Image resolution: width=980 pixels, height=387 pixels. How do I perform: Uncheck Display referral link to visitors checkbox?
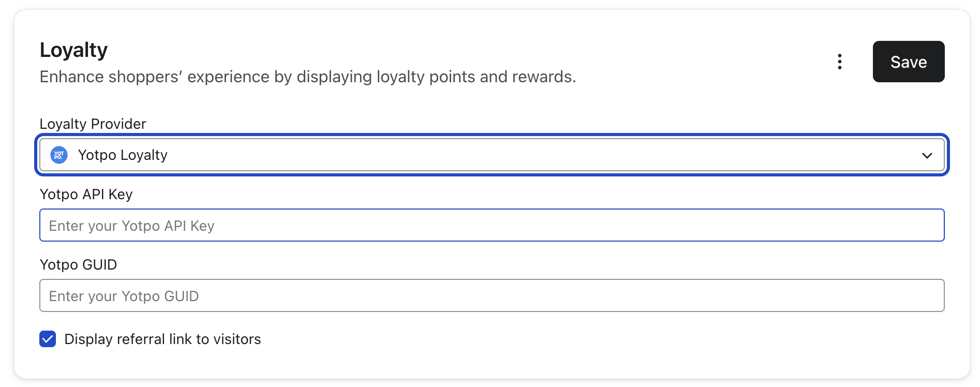48,339
